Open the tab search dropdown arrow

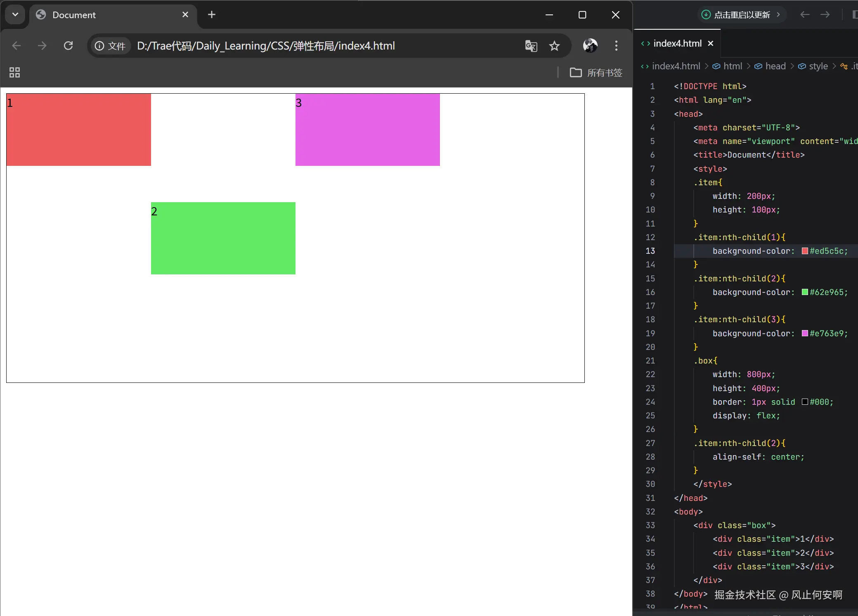(15, 15)
